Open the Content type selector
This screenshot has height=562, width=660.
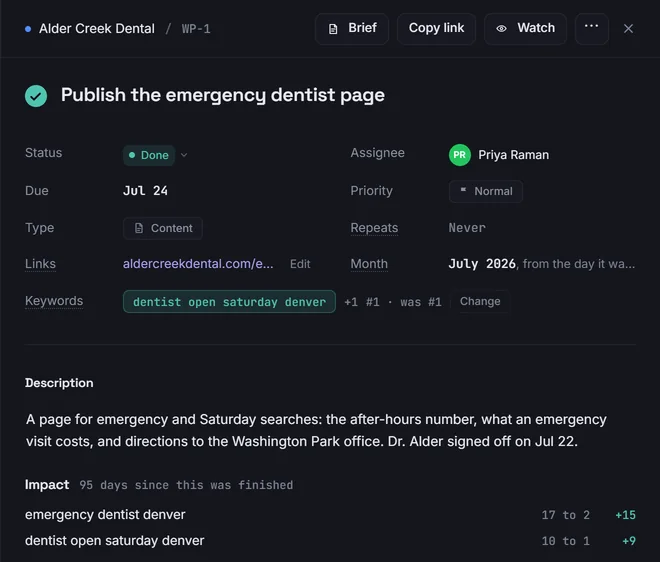pos(163,228)
